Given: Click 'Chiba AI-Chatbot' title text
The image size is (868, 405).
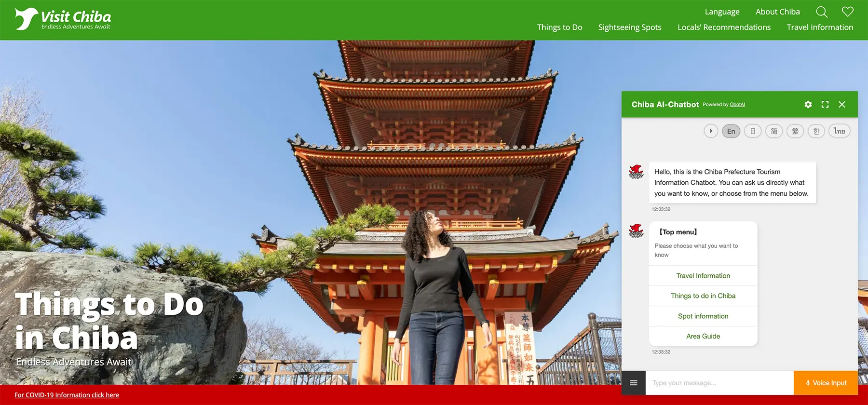Looking at the screenshot, I should click(x=665, y=104).
